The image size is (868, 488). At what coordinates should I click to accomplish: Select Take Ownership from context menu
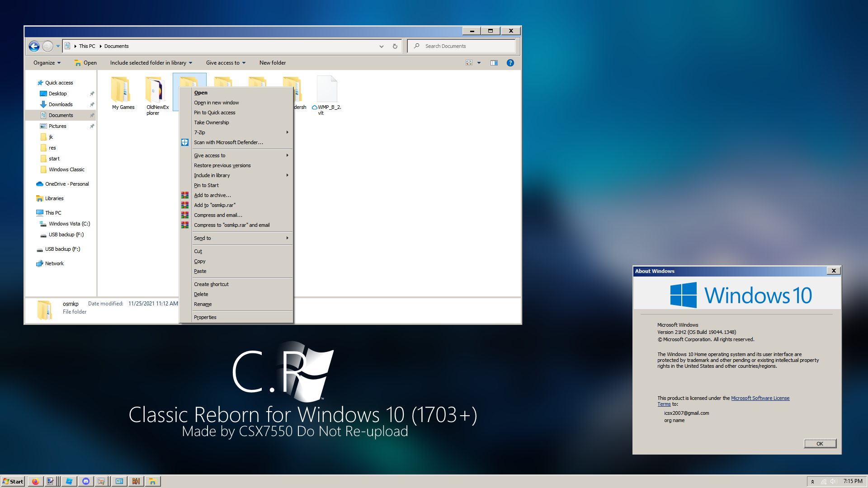(212, 122)
